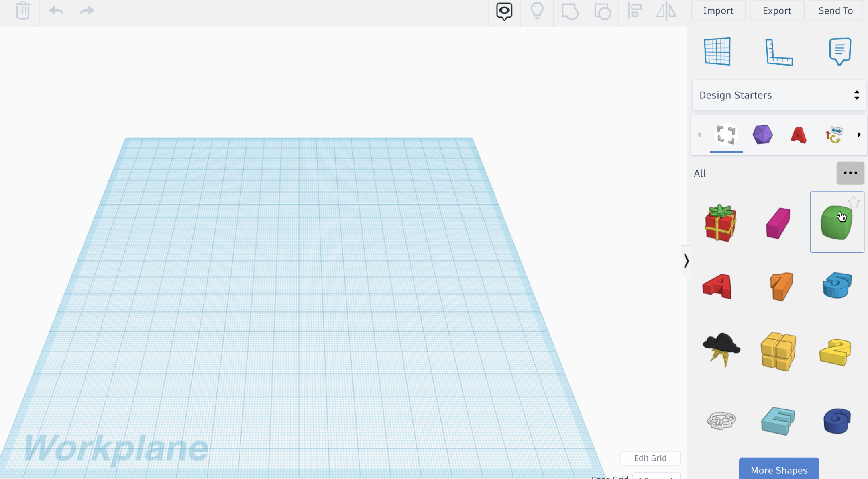The width and height of the screenshot is (868, 479).
Task: Select the black storm cloud shape
Action: point(721,350)
